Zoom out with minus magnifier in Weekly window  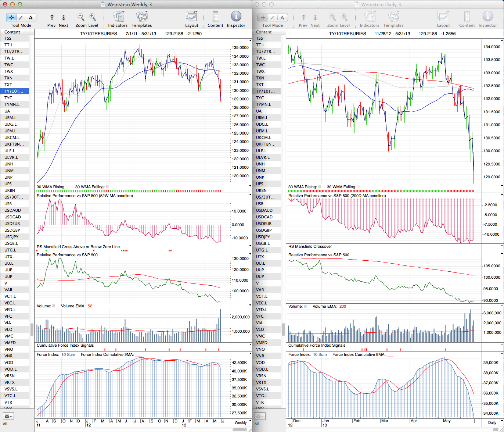tap(81, 17)
